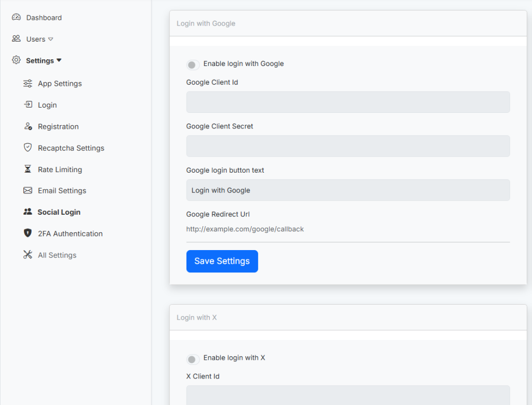Viewport: 532px width, 405px height.
Task: Click the 'Enable login with X' label
Action: pos(234,358)
